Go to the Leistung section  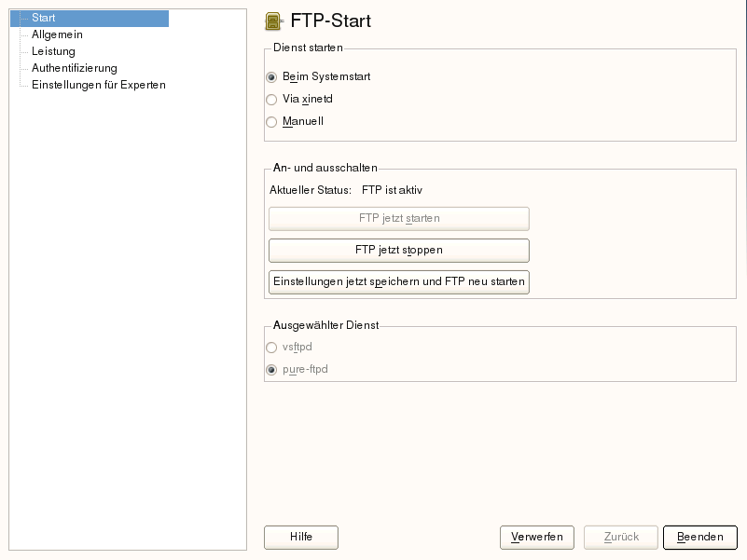tap(53, 51)
